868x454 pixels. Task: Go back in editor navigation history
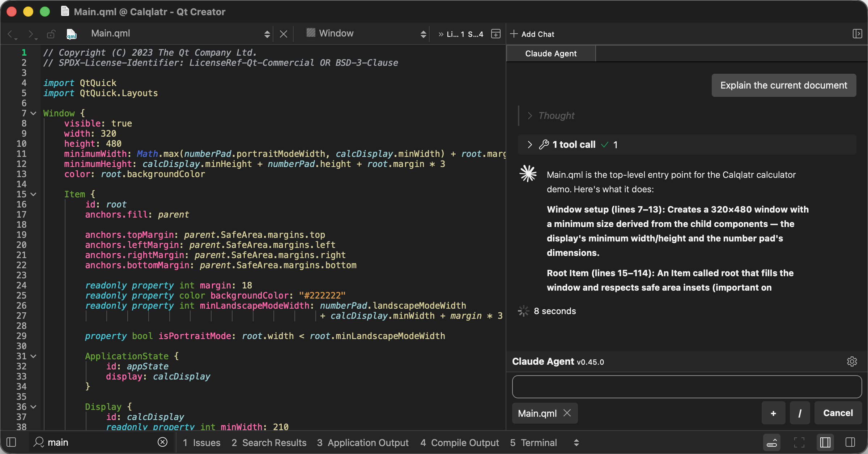tap(12, 34)
